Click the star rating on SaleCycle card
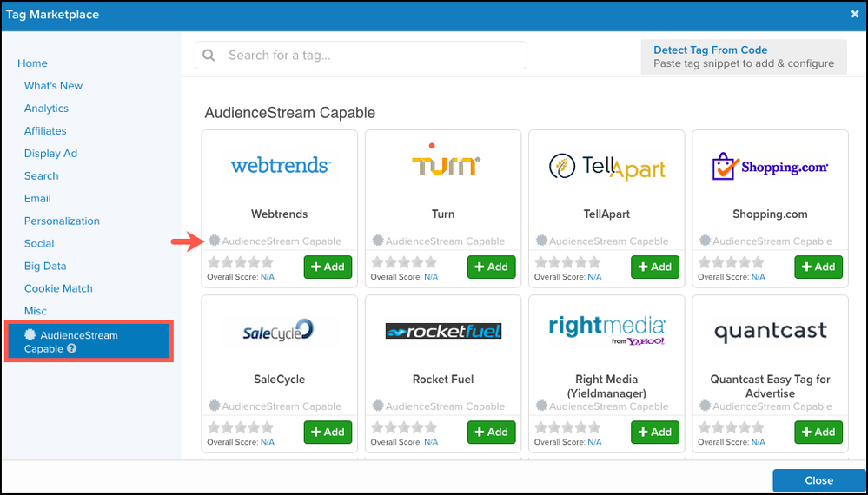868x495 pixels. click(x=241, y=427)
